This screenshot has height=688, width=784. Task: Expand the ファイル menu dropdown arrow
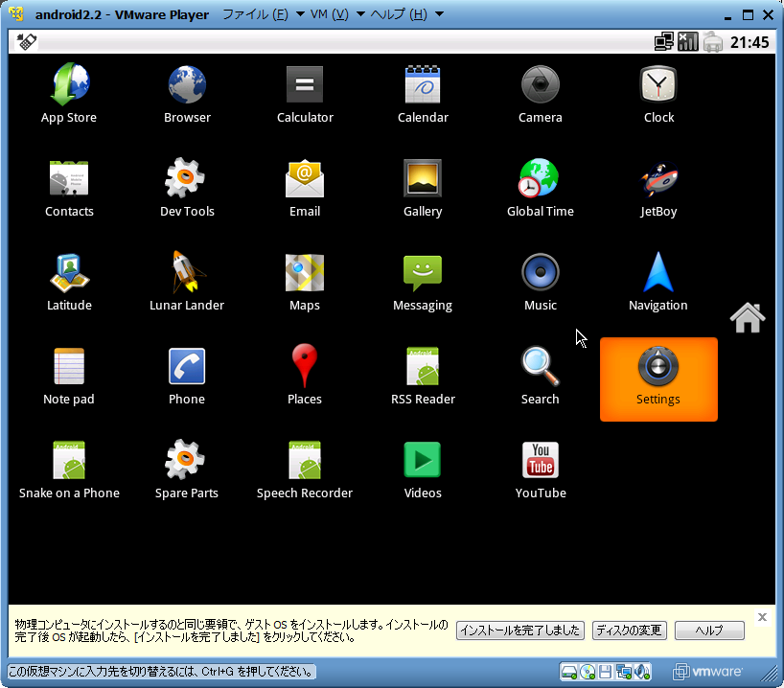(x=301, y=14)
